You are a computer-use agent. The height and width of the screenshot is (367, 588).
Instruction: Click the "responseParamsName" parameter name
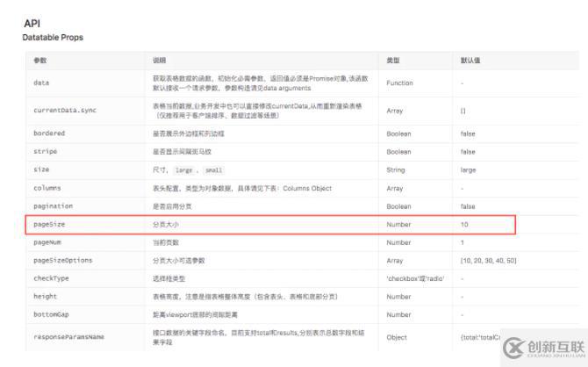click(69, 336)
